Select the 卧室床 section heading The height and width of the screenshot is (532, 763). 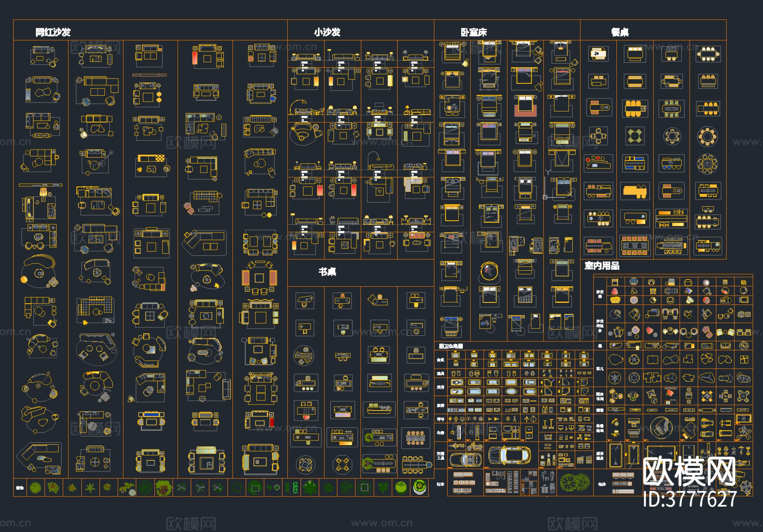tap(474, 32)
